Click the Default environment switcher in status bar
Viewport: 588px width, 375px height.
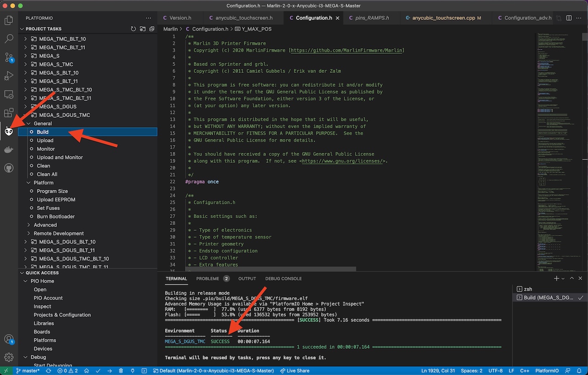click(x=213, y=370)
